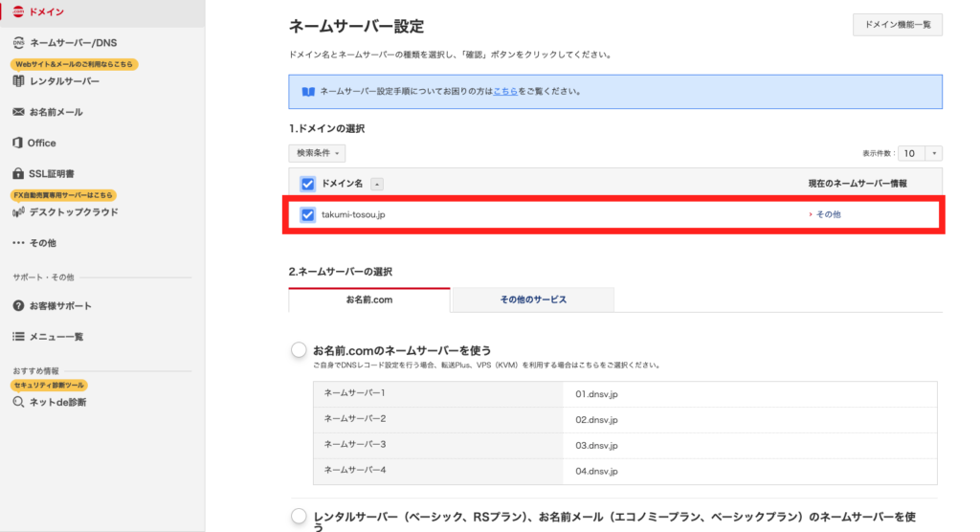
Task: Click the セキュリティ診断ツール yellow badge
Action: [49, 385]
